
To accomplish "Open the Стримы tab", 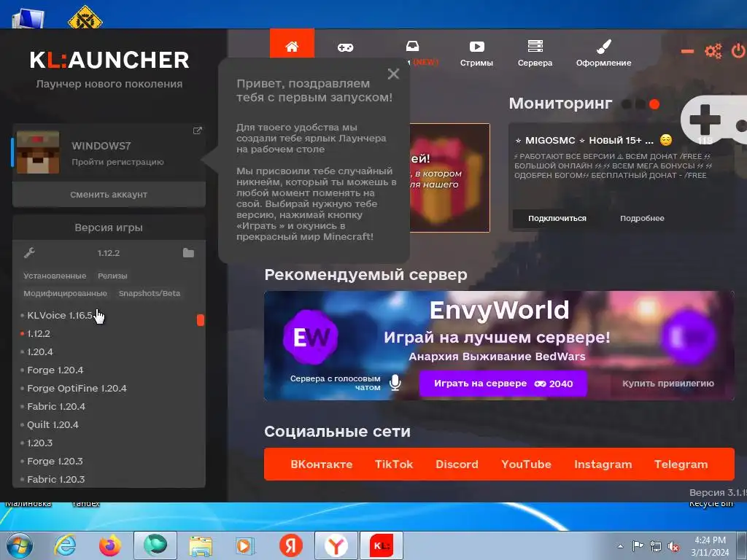I will pyautogui.click(x=476, y=52).
